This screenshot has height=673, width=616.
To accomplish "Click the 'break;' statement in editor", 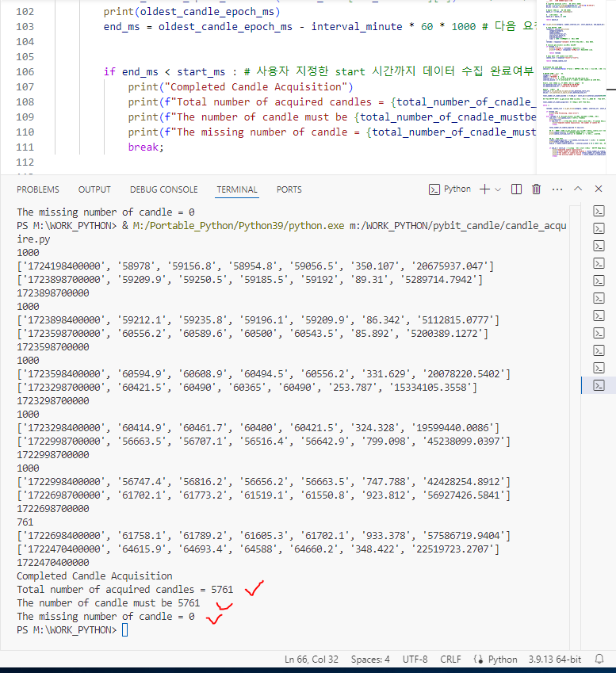I will [146, 147].
